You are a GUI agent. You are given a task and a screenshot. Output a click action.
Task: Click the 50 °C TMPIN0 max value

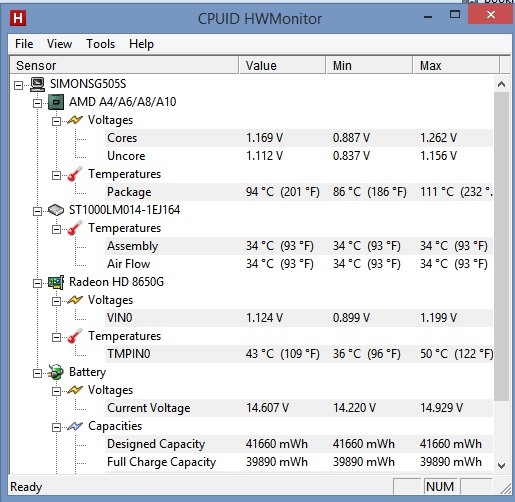(x=456, y=354)
